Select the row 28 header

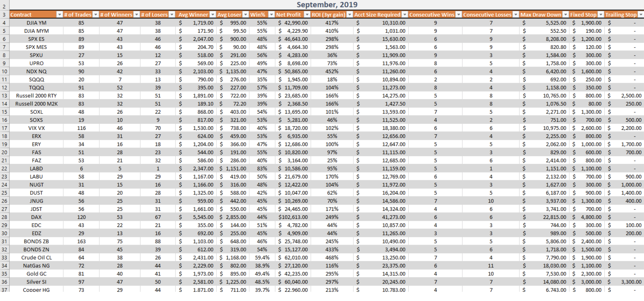pyautogui.click(x=4, y=217)
